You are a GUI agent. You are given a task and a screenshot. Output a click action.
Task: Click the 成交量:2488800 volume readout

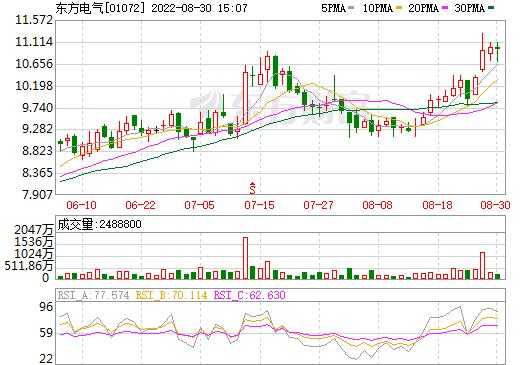[100, 224]
